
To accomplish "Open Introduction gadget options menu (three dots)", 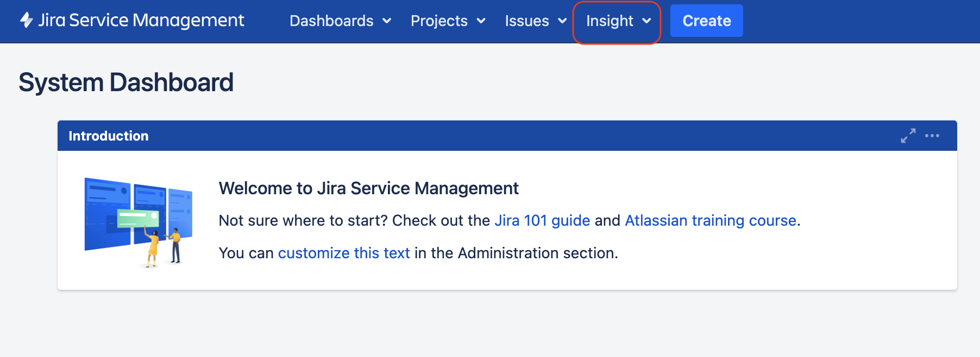I will click(x=932, y=136).
